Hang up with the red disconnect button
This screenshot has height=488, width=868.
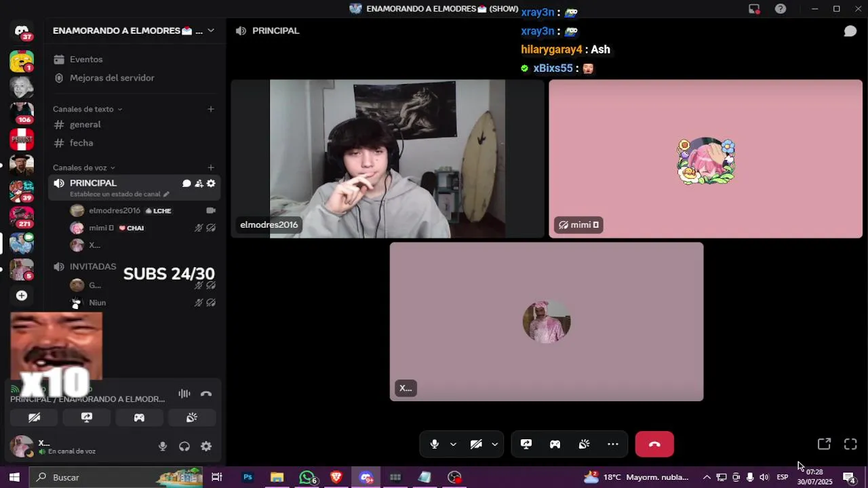[x=654, y=444]
